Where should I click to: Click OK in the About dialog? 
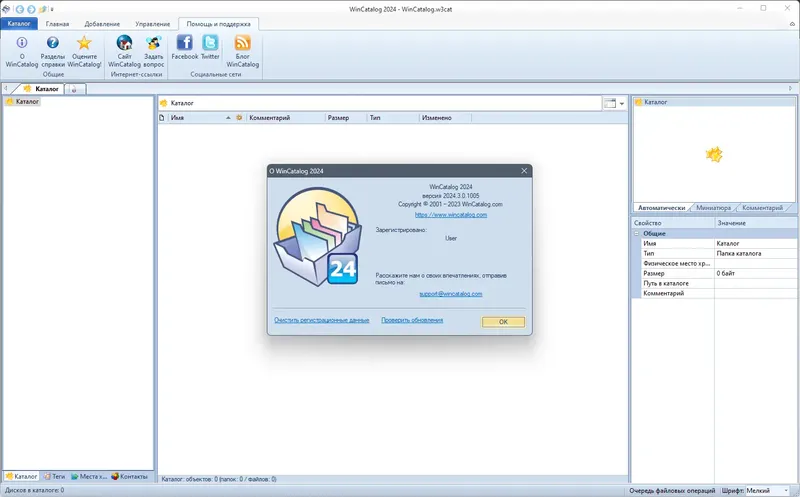click(x=503, y=321)
